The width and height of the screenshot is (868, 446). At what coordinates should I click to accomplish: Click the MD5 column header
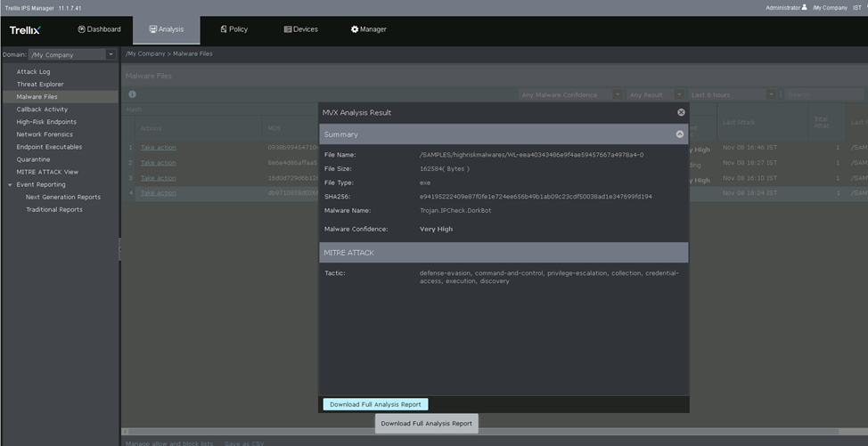coord(274,128)
